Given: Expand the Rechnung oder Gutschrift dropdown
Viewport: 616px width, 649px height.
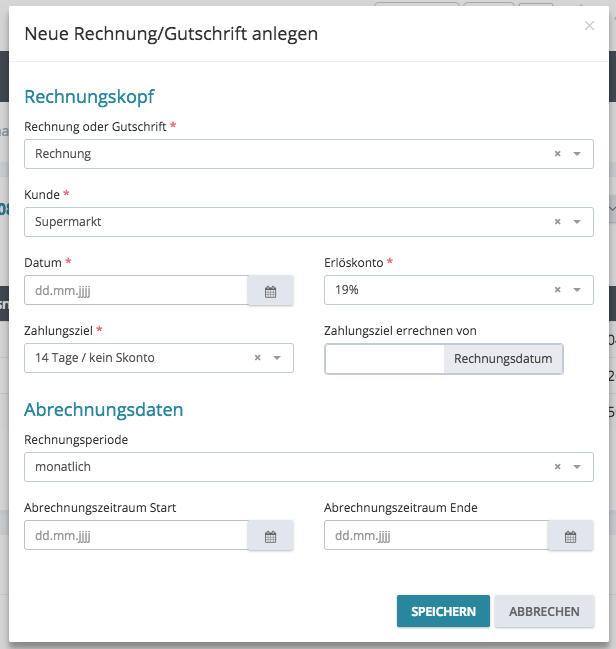Looking at the screenshot, I should click(577, 154).
